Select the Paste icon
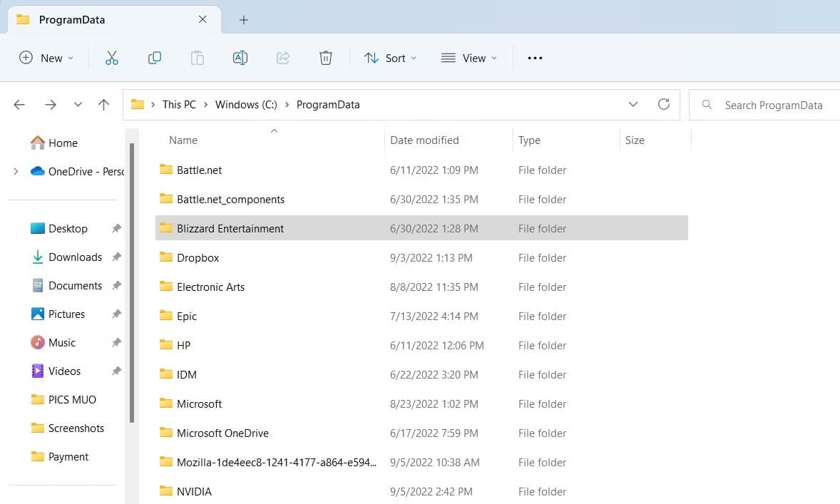The width and height of the screenshot is (840, 504). [197, 58]
